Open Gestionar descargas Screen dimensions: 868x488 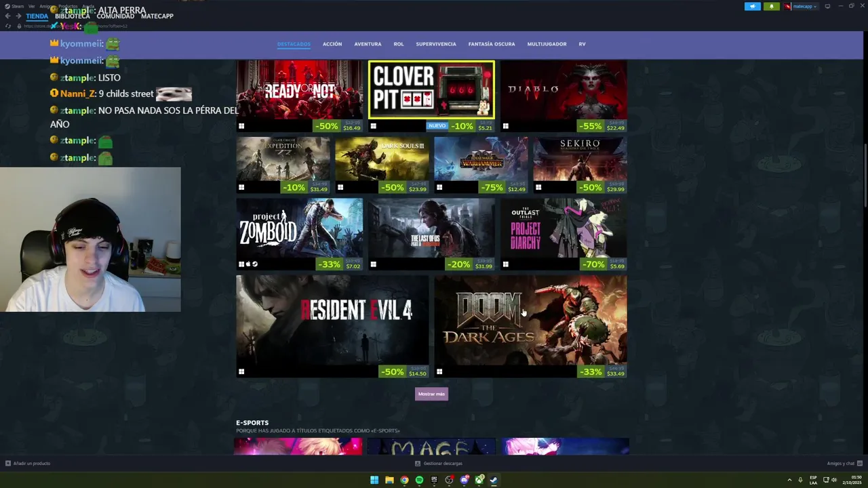(439, 464)
